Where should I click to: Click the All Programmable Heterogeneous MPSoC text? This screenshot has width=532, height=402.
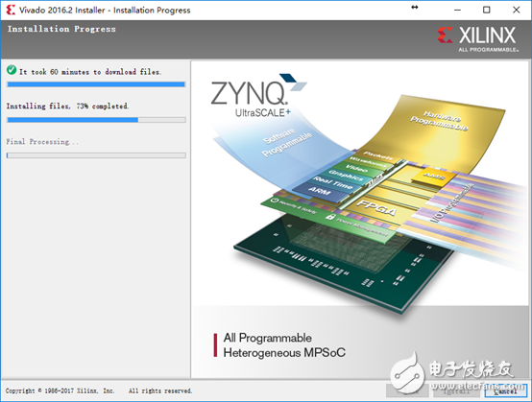pos(284,345)
